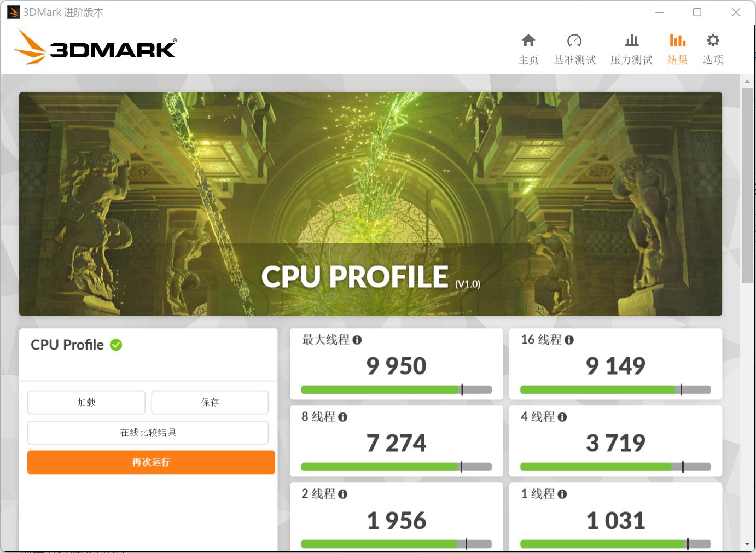The width and height of the screenshot is (756, 553).
Task: Open the info icon beside 16 线程 score
Action: coord(570,340)
